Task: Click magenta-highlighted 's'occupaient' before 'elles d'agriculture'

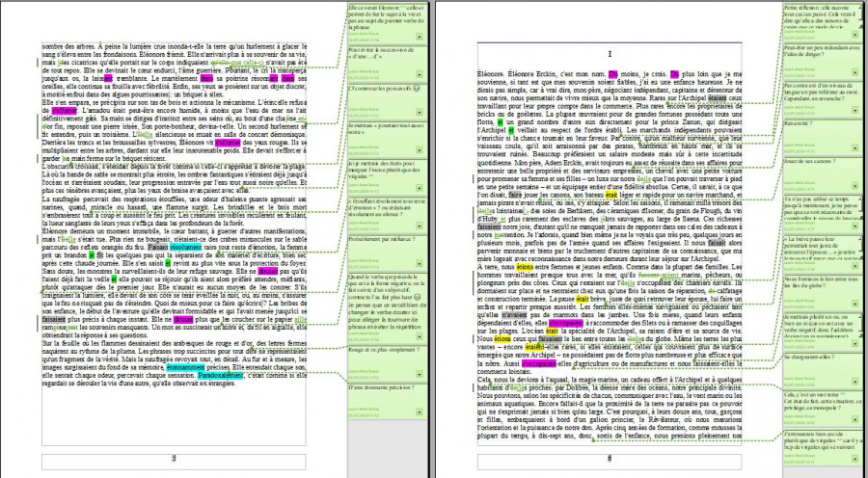Action: 538,364
